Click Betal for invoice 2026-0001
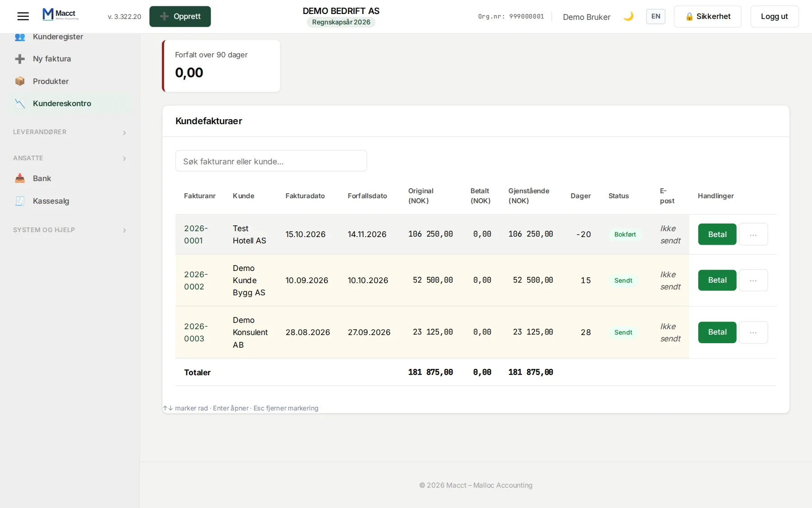812x508 pixels. pyautogui.click(x=717, y=234)
